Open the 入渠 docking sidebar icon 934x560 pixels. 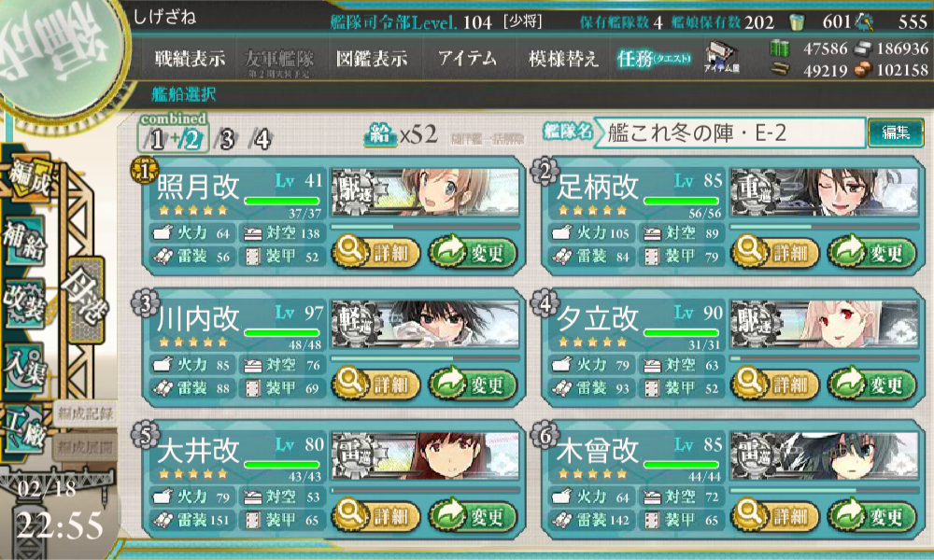point(24,367)
